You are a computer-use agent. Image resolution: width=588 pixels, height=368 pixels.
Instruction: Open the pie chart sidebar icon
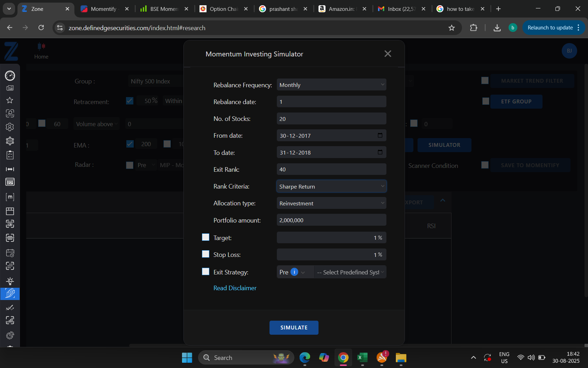10,335
